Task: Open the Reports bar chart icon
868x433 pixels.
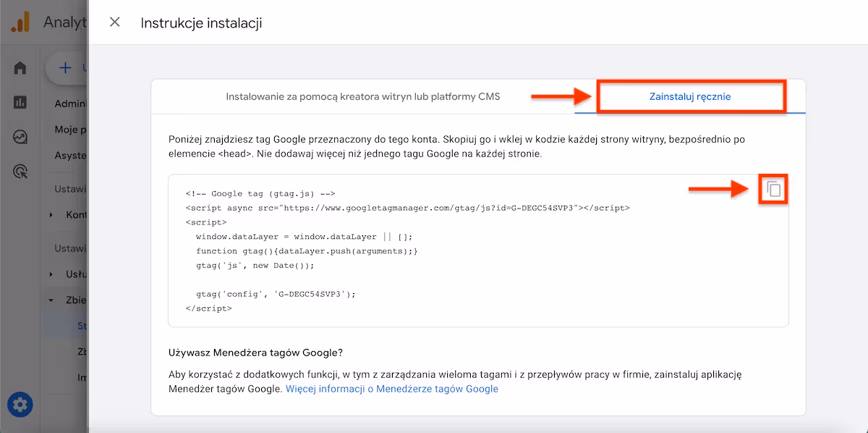Action: [20, 102]
